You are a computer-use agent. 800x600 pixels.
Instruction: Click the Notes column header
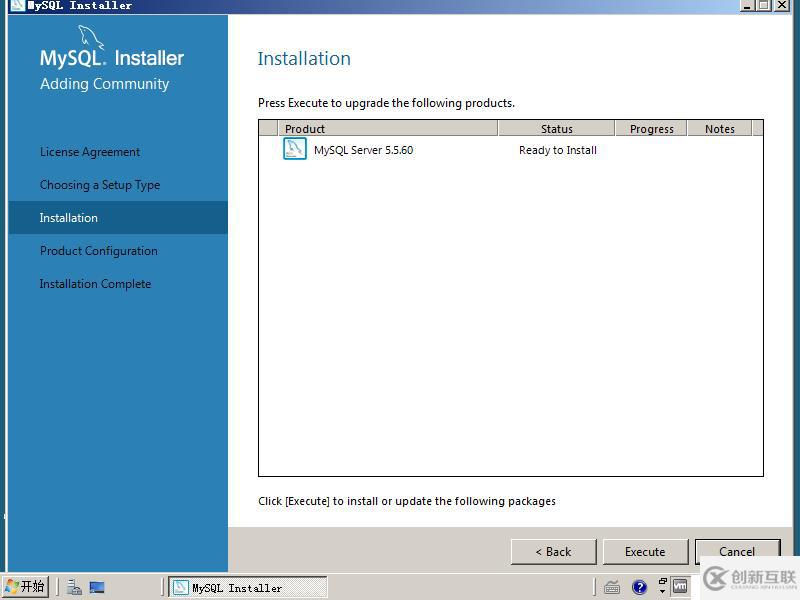point(719,129)
